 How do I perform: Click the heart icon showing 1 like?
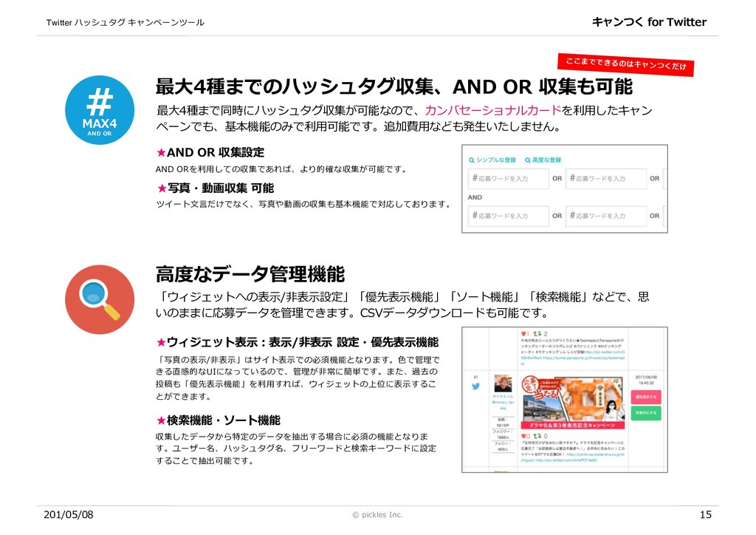click(523, 334)
